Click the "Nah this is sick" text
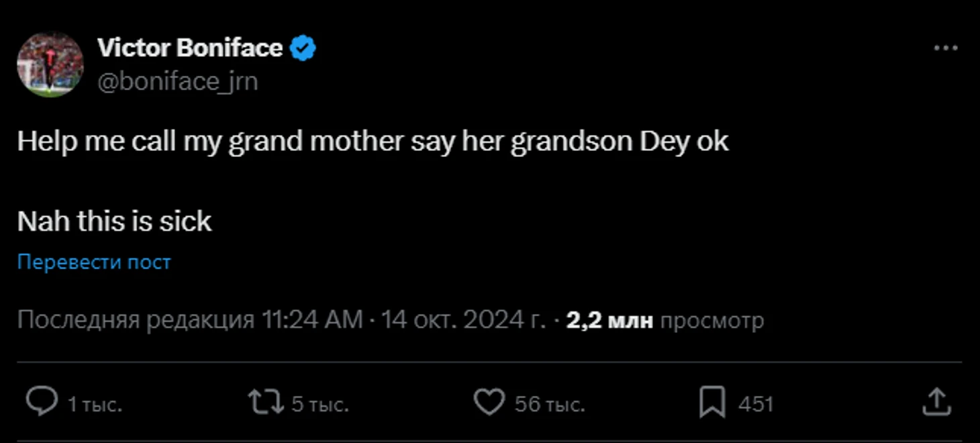The height and width of the screenshot is (443, 980). tap(115, 222)
